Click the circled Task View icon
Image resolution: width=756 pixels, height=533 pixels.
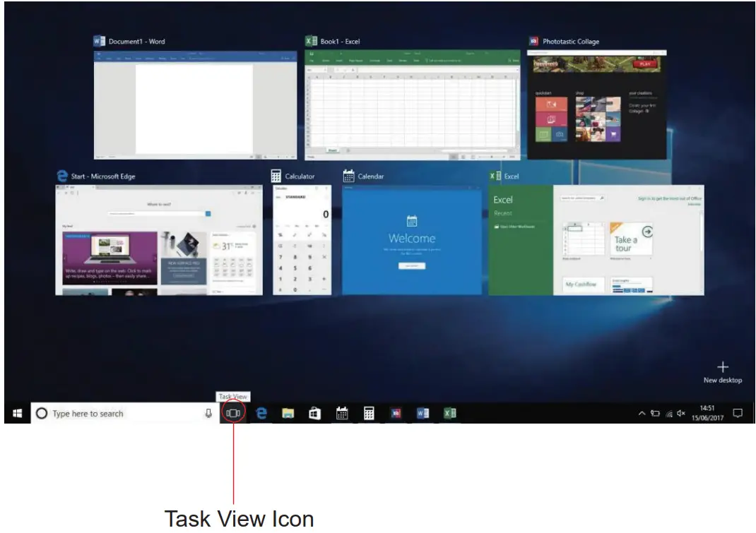coord(234,413)
